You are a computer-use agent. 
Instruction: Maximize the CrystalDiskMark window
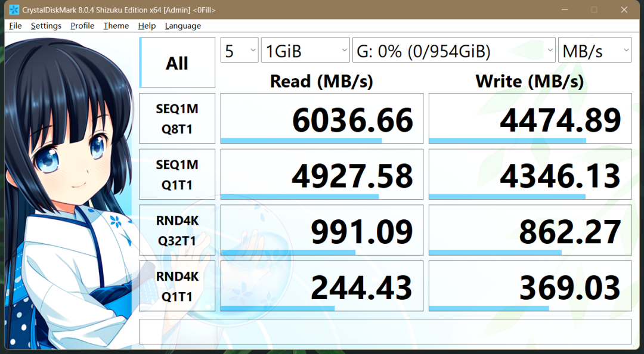click(595, 10)
